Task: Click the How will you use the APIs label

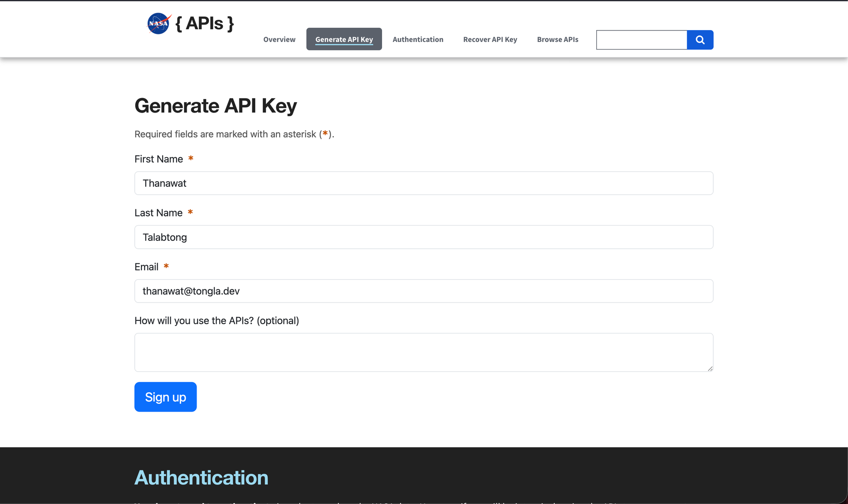Action: 216,321
